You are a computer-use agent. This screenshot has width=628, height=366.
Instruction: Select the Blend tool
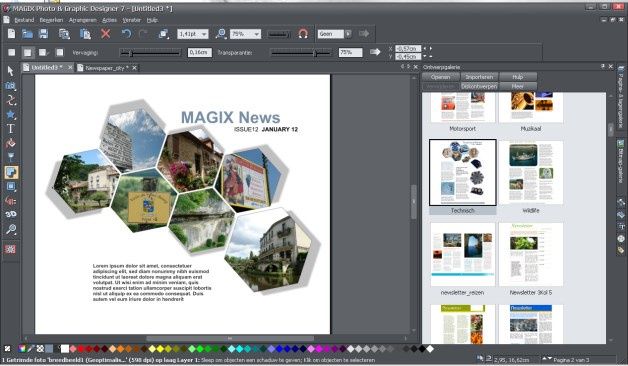coord(10,201)
